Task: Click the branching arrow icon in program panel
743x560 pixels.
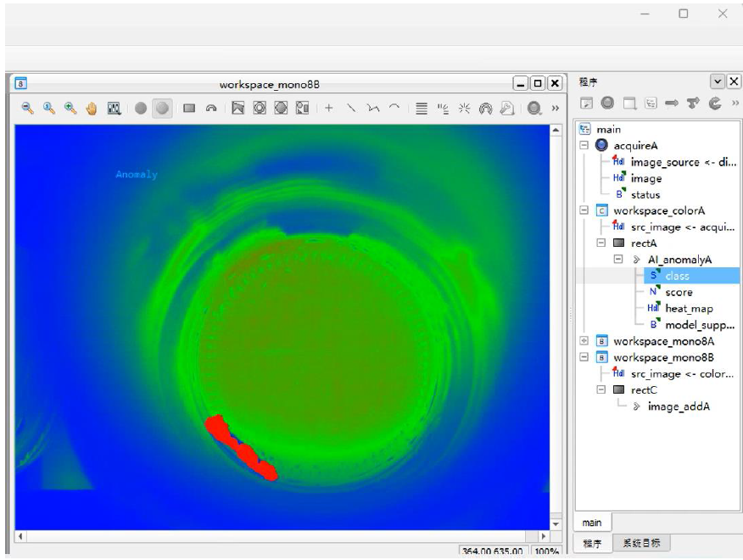Action: tap(693, 103)
